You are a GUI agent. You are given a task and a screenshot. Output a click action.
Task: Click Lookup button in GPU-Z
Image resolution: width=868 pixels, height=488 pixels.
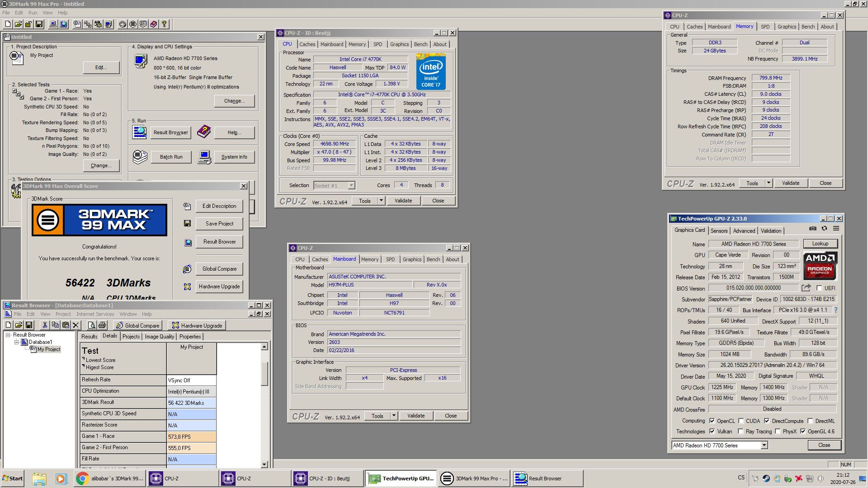click(820, 244)
